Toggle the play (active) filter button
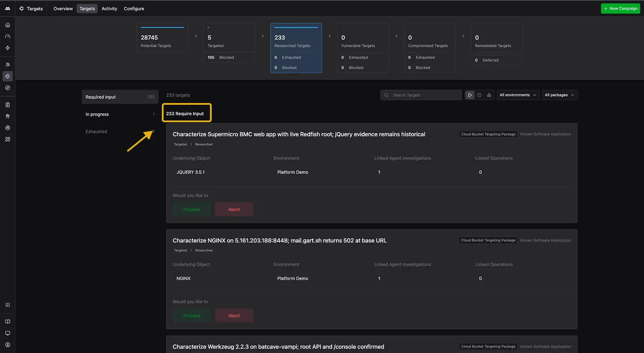Screen dimensions: 644x353 coord(470,95)
